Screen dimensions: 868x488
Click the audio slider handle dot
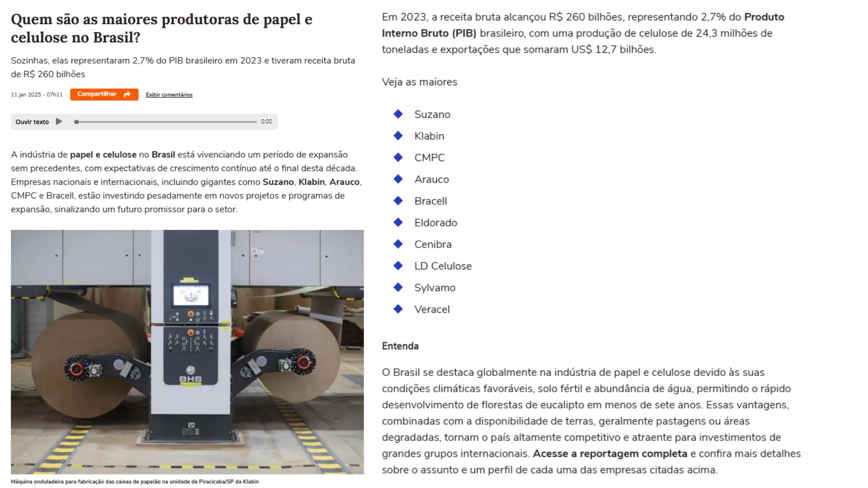pos(77,122)
